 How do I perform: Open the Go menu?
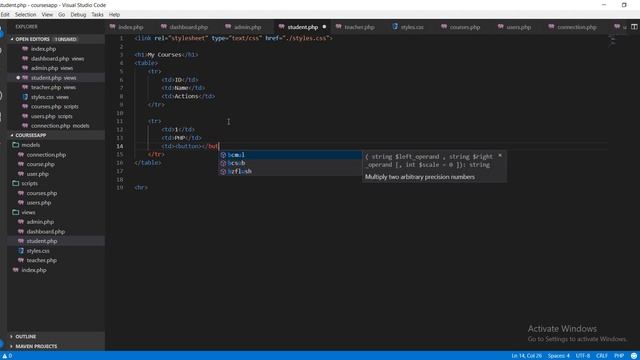62,15
